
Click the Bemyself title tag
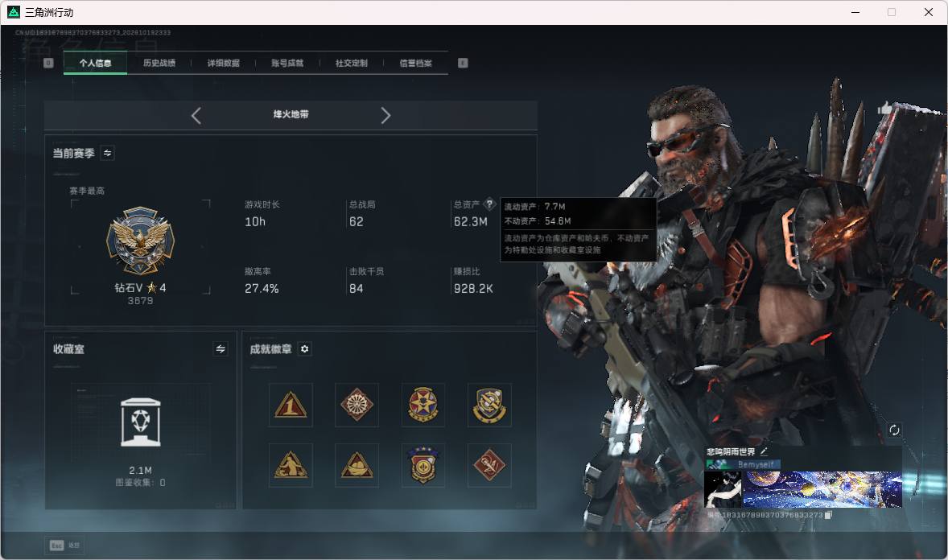click(743, 464)
